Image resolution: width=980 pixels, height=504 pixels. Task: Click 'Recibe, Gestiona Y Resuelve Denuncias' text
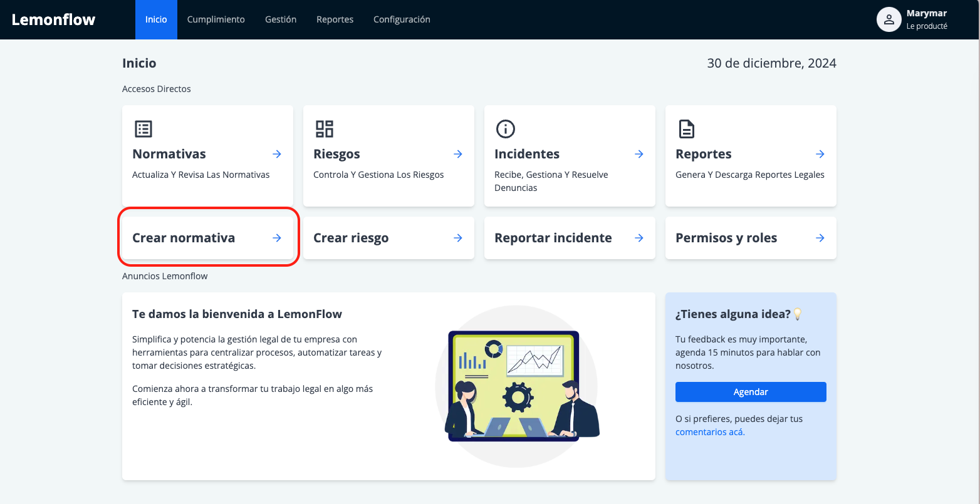coord(551,181)
